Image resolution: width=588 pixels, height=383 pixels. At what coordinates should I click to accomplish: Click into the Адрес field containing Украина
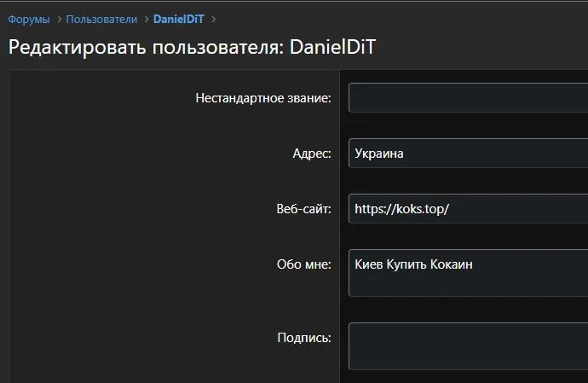[467, 154]
